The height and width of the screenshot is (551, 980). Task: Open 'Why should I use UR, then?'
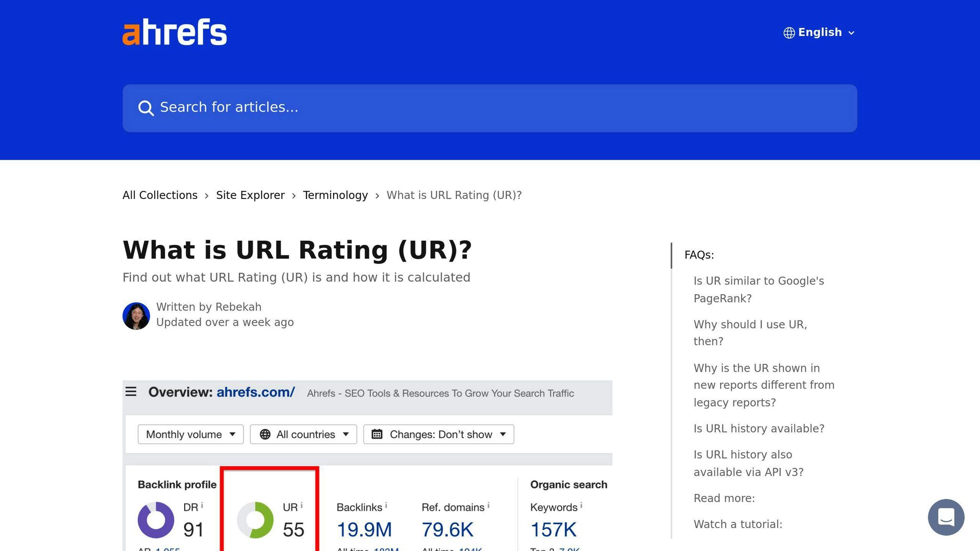point(750,333)
